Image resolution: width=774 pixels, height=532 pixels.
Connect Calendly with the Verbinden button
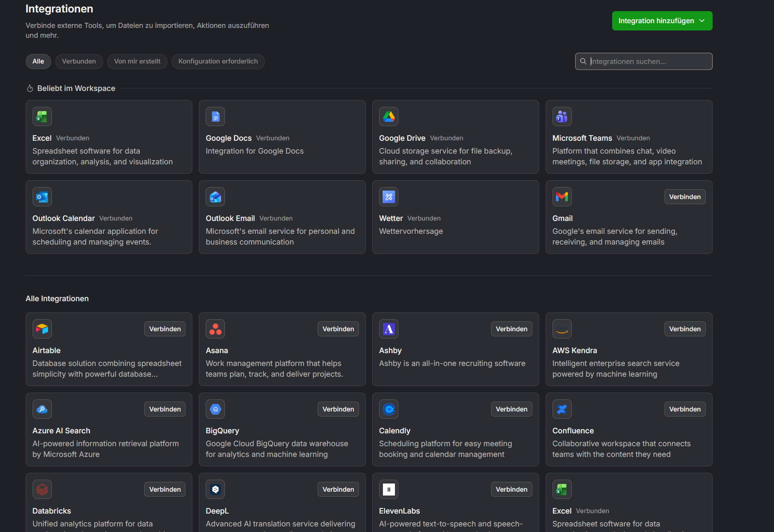click(511, 409)
